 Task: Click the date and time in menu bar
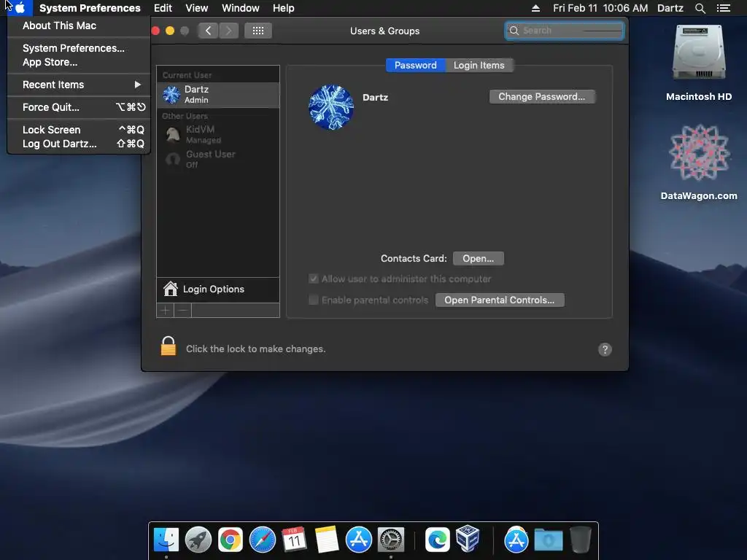[600, 8]
